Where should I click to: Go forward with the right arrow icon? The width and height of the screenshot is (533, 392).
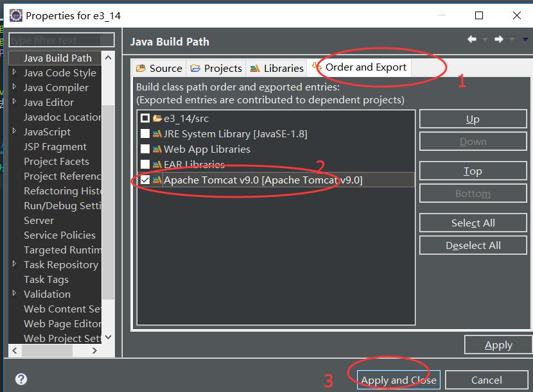pyautogui.click(x=499, y=39)
